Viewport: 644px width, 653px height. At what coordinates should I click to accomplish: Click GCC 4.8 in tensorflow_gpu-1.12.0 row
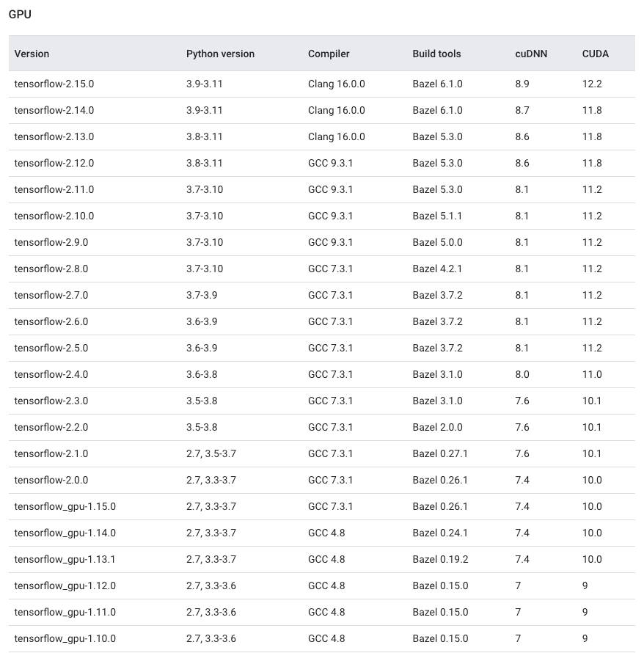[x=326, y=585]
